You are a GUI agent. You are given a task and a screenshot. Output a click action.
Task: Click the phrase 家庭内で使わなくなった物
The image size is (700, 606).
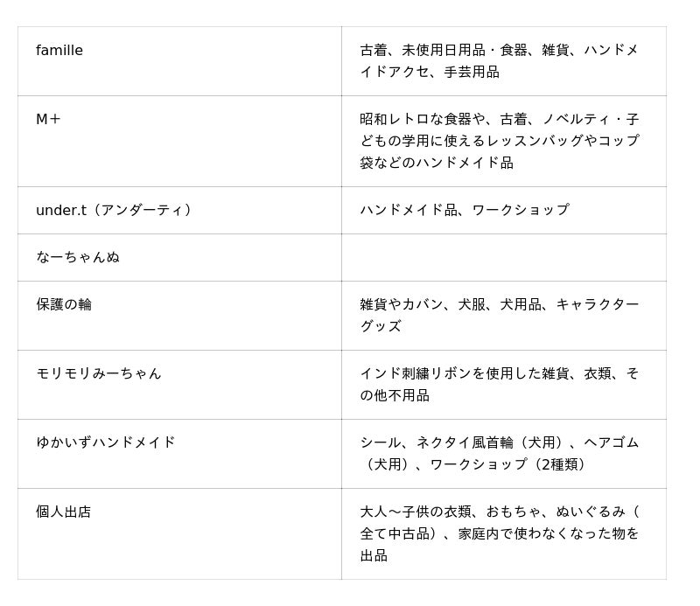tap(549, 534)
